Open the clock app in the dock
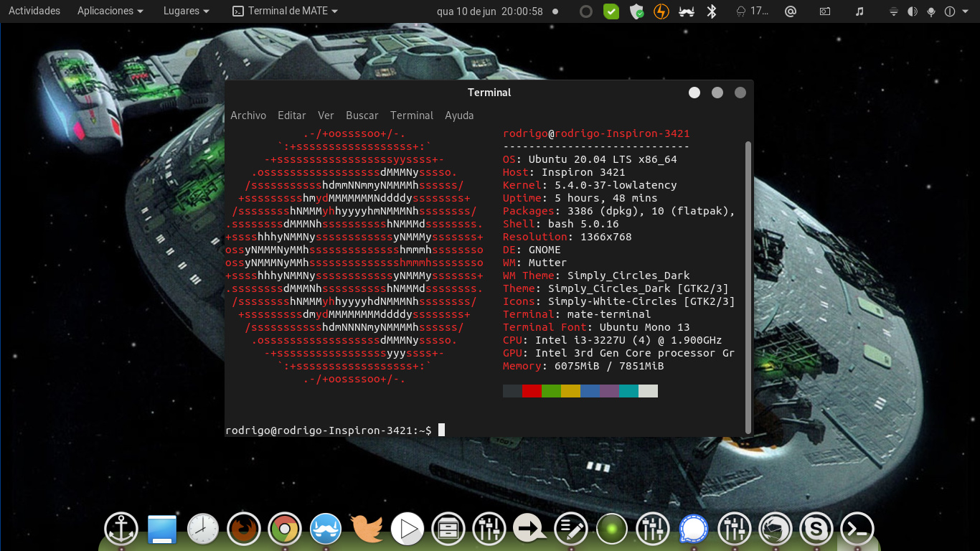The image size is (980, 551). pos(203,530)
